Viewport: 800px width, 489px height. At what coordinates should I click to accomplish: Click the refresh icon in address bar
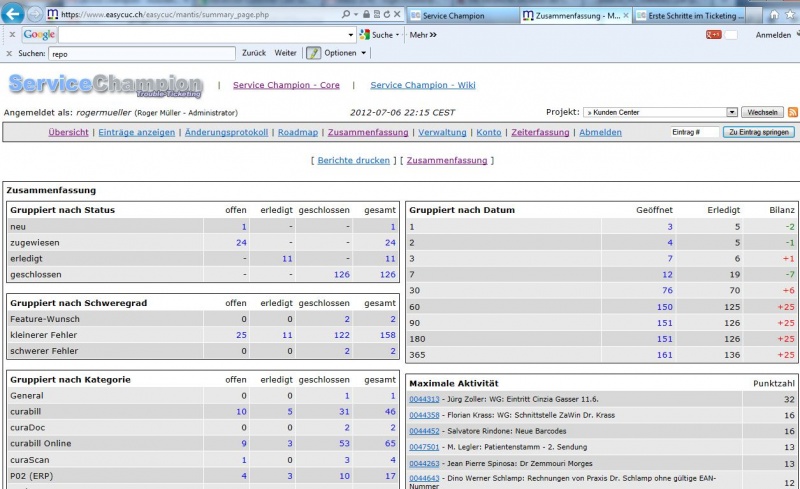(x=386, y=14)
